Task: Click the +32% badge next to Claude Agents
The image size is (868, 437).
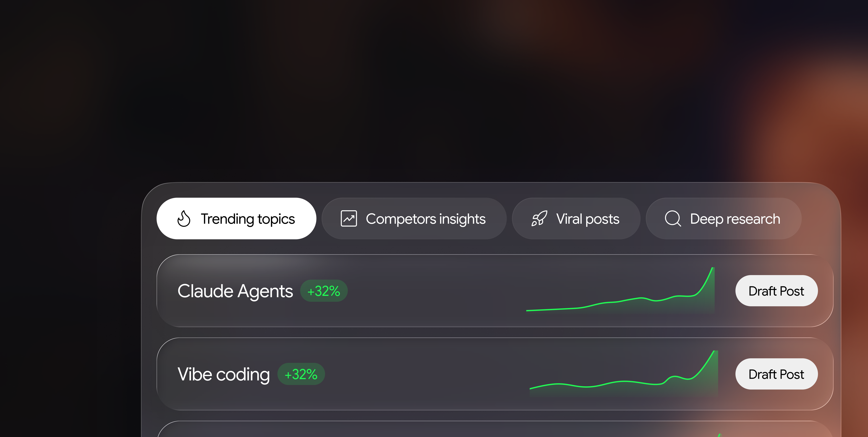Action: pyautogui.click(x=324, y=291)
